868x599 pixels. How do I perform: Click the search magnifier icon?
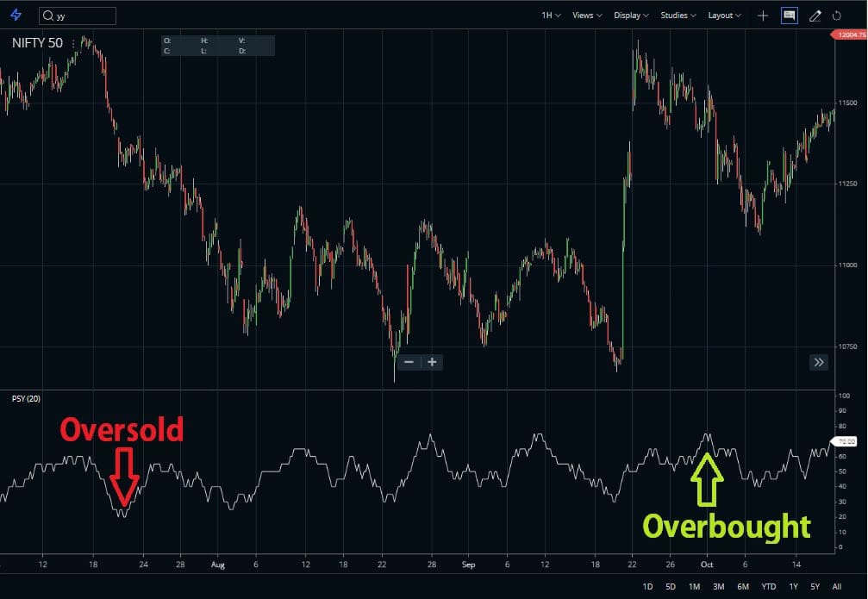coord(48,16)
